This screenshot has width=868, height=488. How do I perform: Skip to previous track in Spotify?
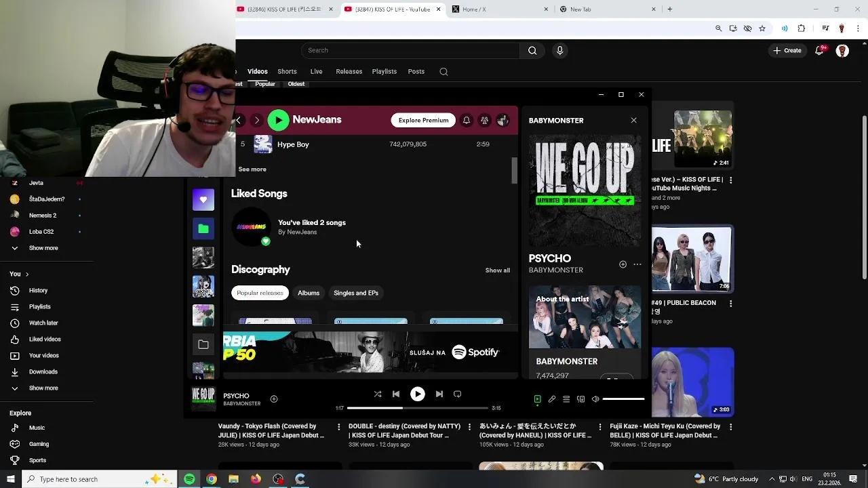tap(396, 394)
